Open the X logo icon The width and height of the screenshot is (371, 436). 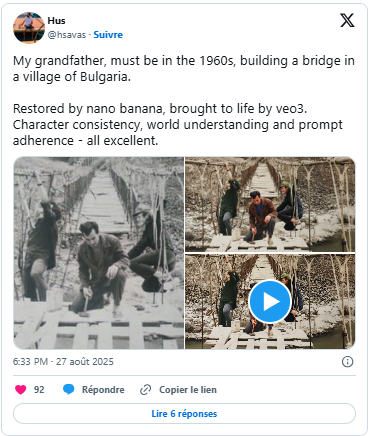[x=347, y=21]
